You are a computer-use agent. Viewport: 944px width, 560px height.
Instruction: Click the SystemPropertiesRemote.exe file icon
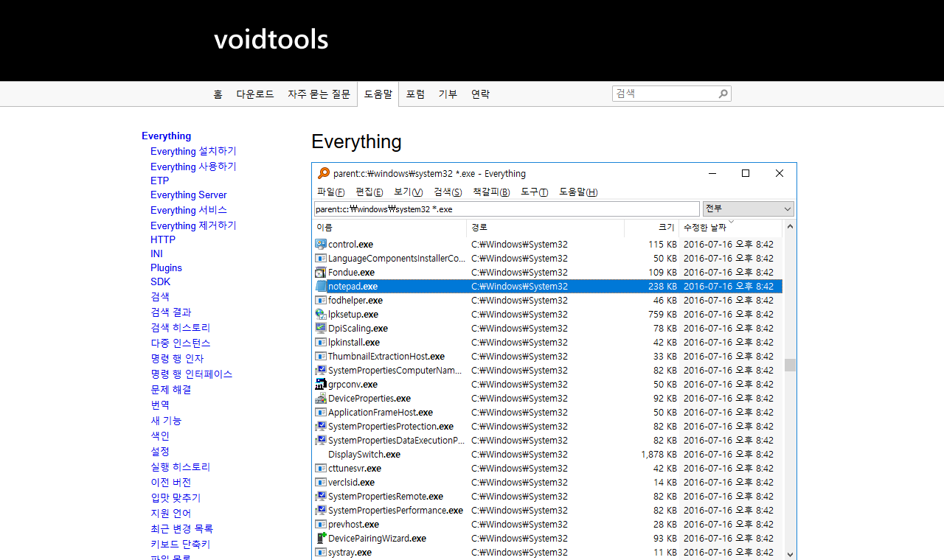point(321,496)
